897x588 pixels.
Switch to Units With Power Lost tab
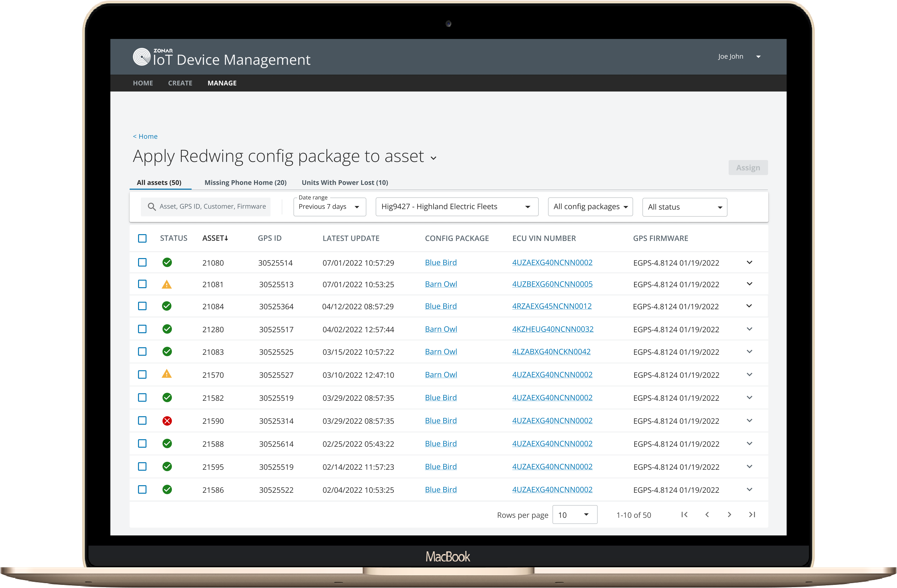pyautogui.click(x=345, y=183)
